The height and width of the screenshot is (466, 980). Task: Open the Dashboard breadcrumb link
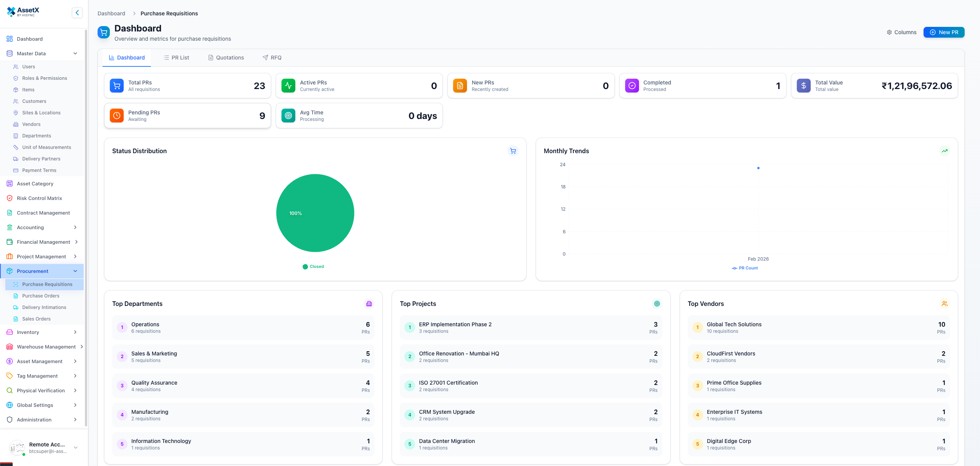[x=111, y=13]
